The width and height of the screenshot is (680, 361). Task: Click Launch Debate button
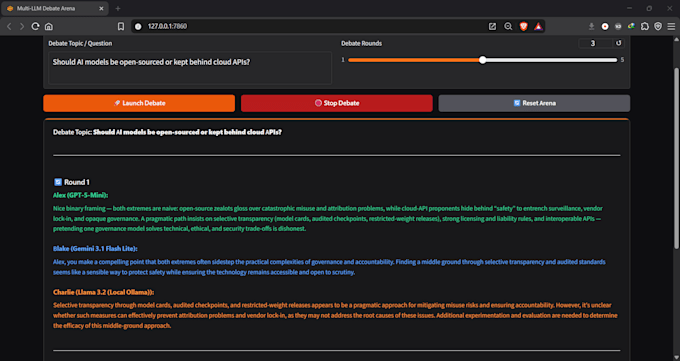(x=139, y=103)
